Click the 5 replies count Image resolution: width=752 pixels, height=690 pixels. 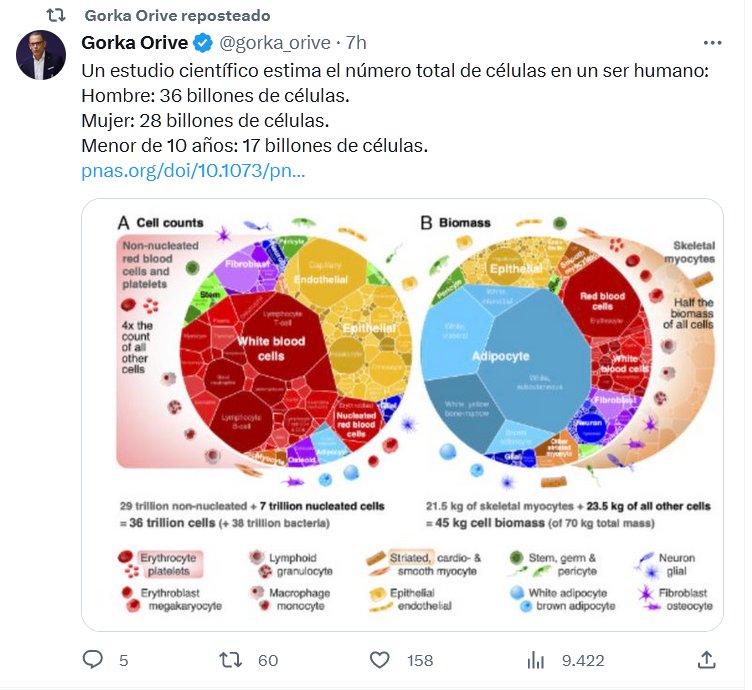(x=123, y=660)
